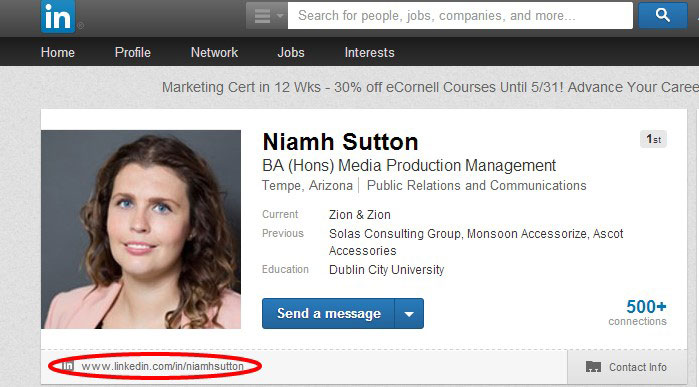Open the search category menu icon

tap(267, 16)
